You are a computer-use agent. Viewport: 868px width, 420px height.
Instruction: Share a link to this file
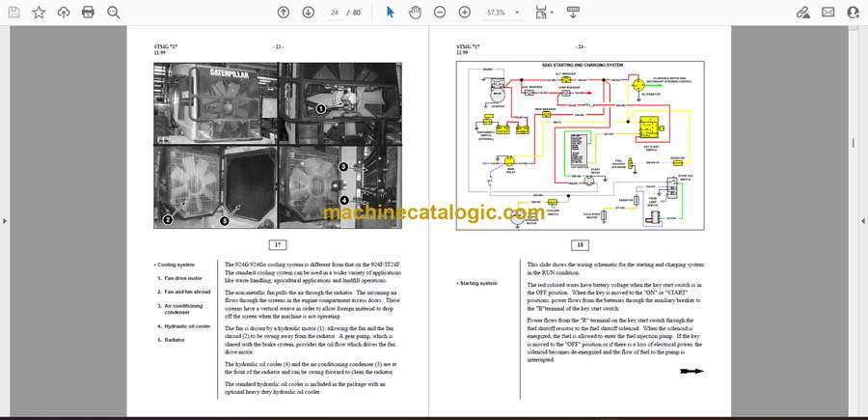coord(802,13)
